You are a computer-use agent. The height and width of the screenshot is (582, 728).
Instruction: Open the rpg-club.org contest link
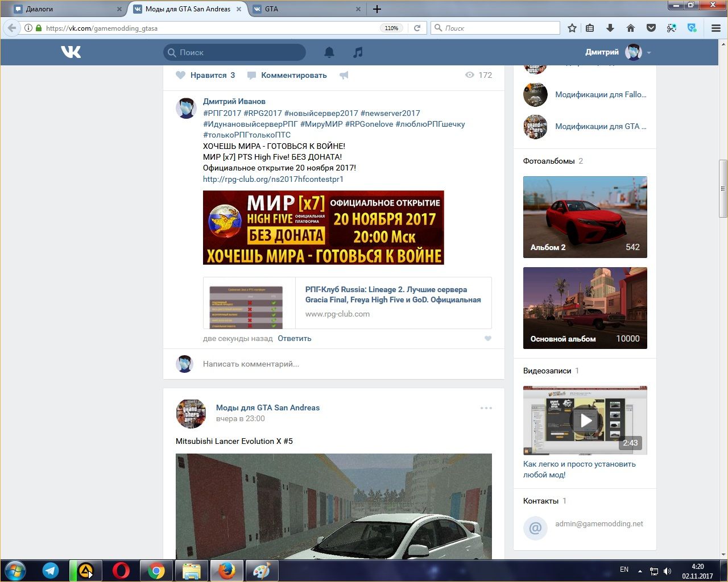coord(273,179)
